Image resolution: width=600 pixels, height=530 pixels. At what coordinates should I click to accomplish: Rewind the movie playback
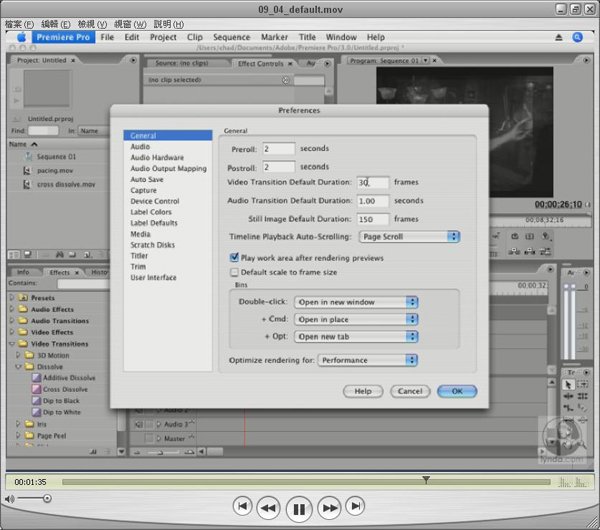coord(268,508)
